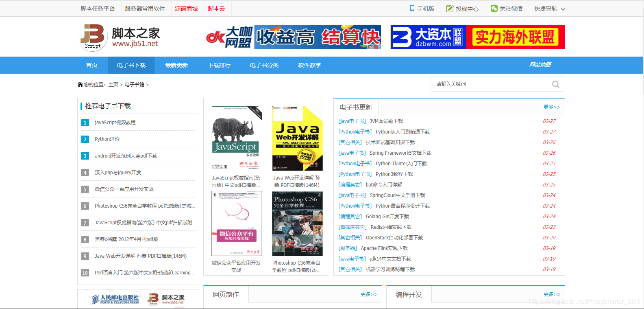Open the Spring Framework5文档下载 entry

pyautogui.click(x=400, y=153)
